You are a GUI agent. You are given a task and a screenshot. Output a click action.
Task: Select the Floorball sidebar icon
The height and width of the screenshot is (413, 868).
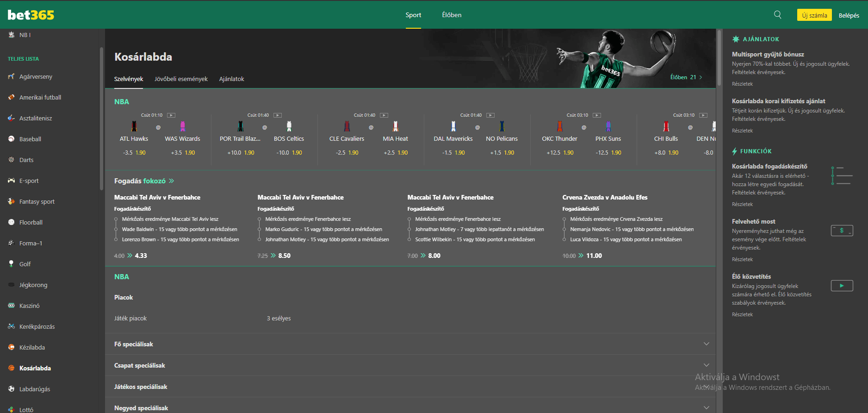pyautogui.click(x=12, y=222)
